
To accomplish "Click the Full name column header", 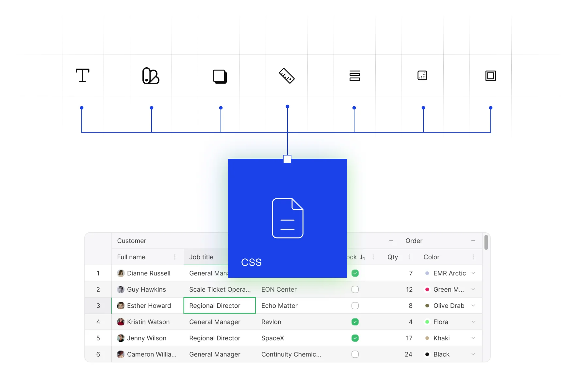I will [148, 257].
